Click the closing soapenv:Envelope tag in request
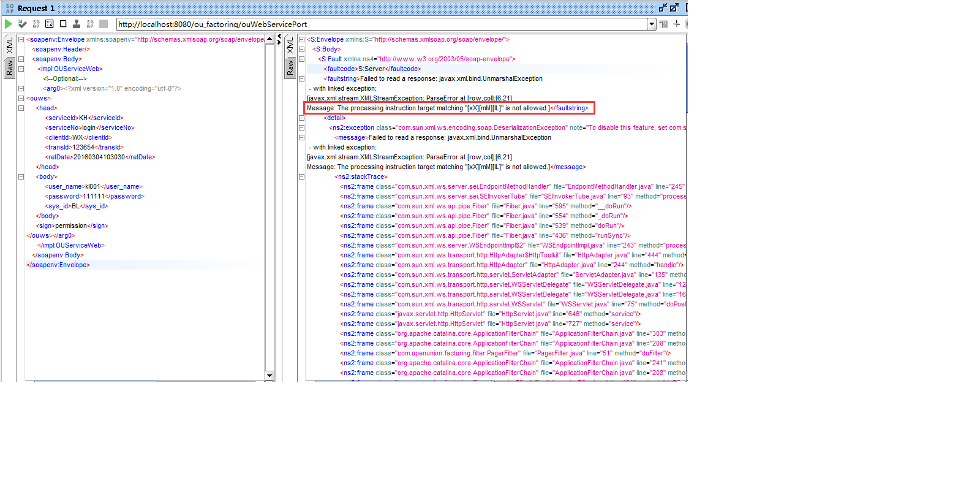The width and height of the screenshot is (980, 489). click(x=58, y=265)
